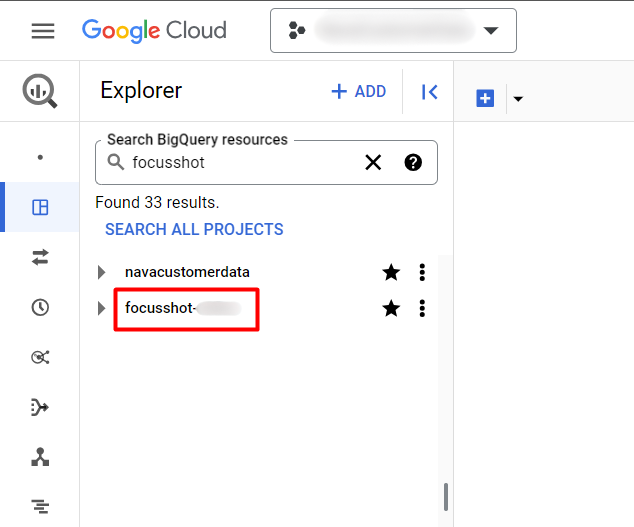Open search help question mark icon
The image size is (634, 527).
click(x=413, y=163)
